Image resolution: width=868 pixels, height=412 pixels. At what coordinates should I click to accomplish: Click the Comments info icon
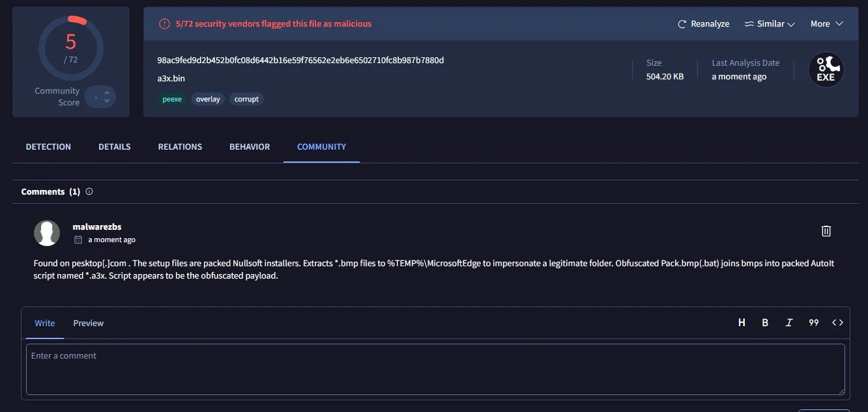(89, 192)
